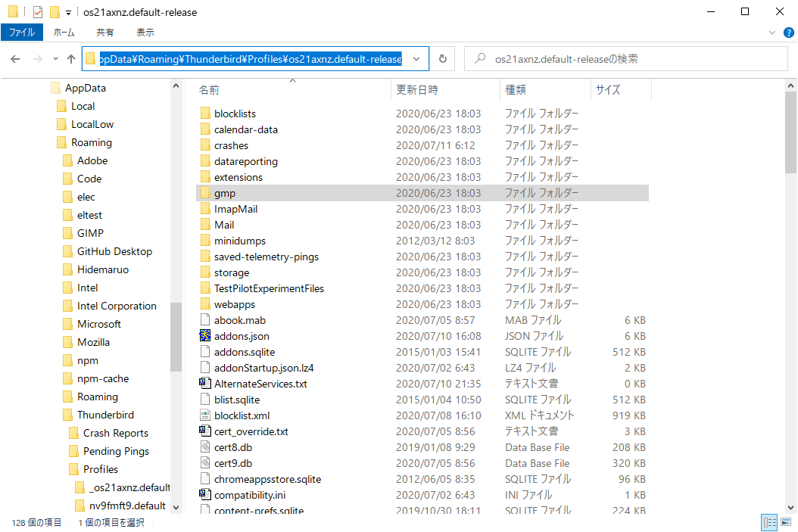Select Intel Corporation in the tree
Image resolution: width=798 pixels, height=532 pixels.
tap(117, 306)
